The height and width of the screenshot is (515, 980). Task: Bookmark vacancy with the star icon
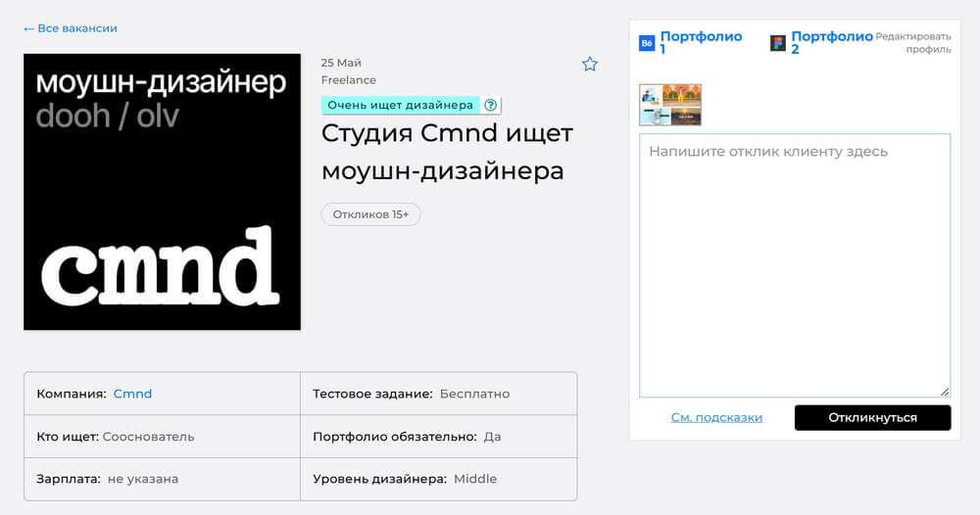589,64
